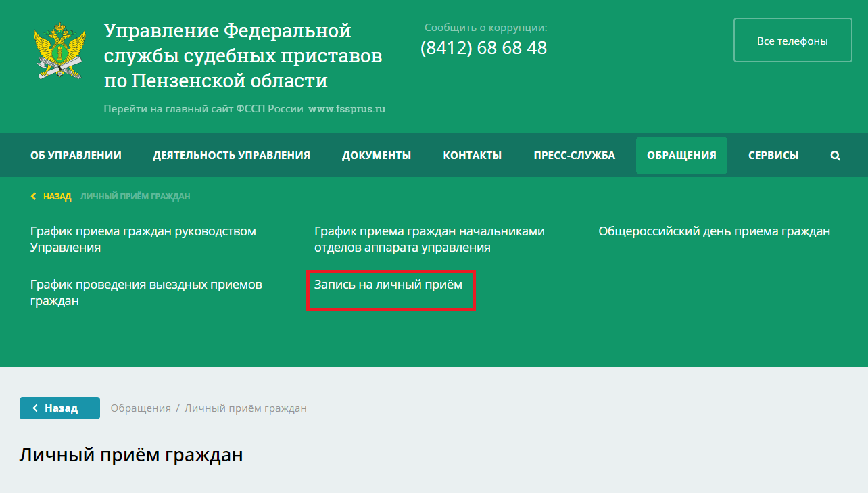The image size is (868, 493).
Task: Open График приема граждан руководством Управления
Action: pyautogui.click(x=143, y=239)
